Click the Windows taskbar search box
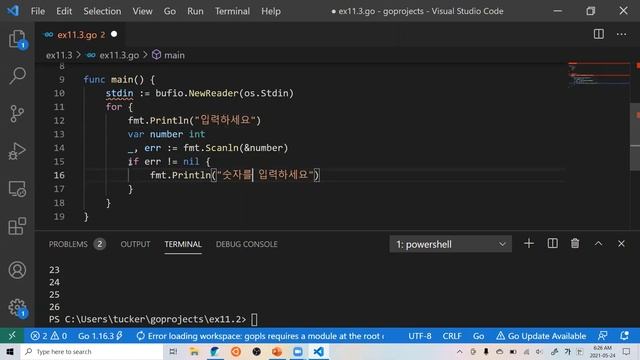 tap(92, 351)
